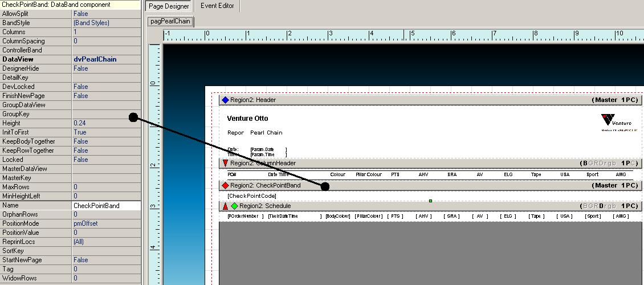Click the empty GroupDataView value cell

pyautogui.click(x=107, y=105)
